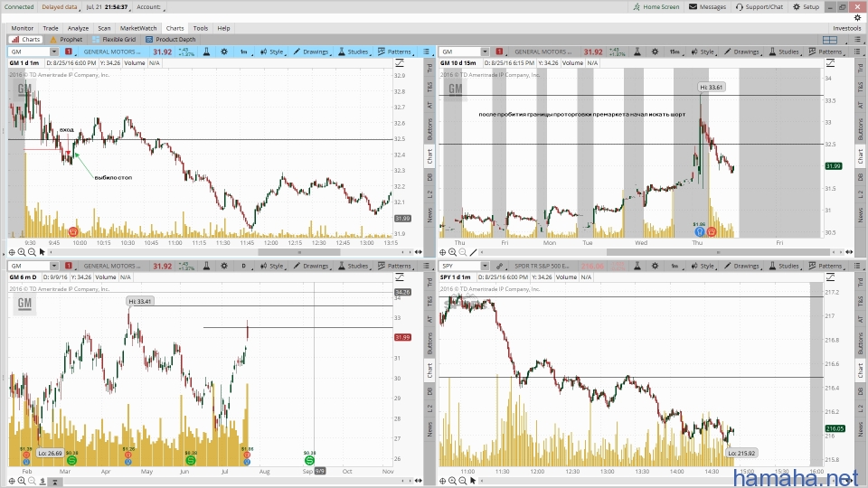Click the flask icon in the SPY chart toolbar
868x488 pixels.
click(x=637, y=266)
